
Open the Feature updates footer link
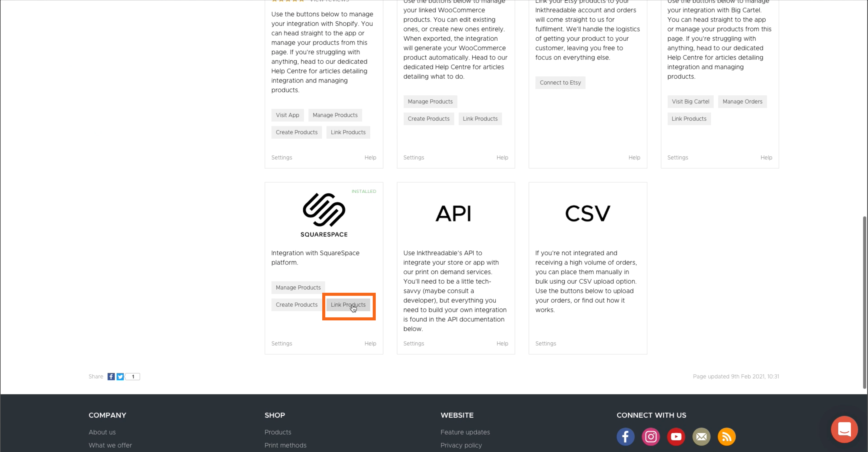point(465,432)
